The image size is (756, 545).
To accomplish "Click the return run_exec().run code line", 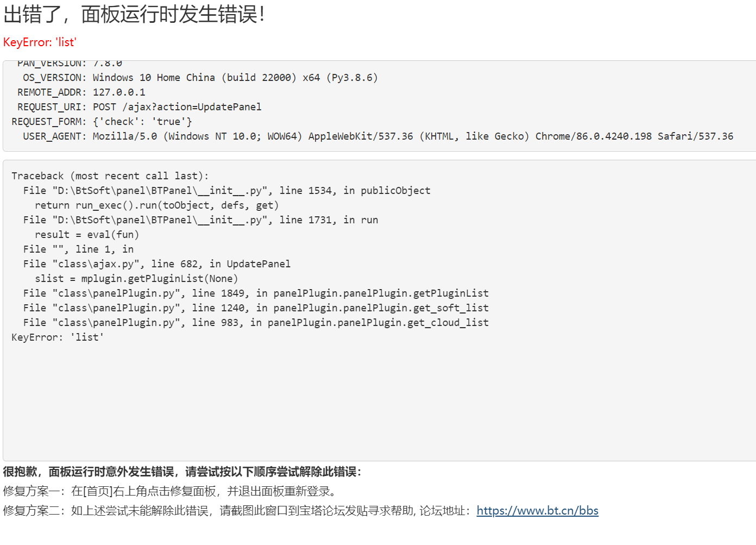I will 157,205.
